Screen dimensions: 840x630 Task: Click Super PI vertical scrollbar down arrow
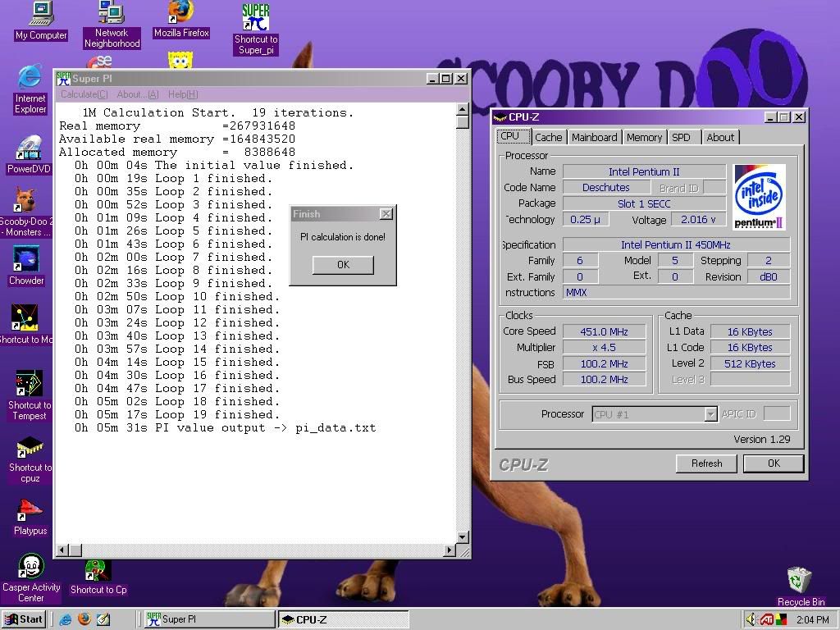[463, 536]
